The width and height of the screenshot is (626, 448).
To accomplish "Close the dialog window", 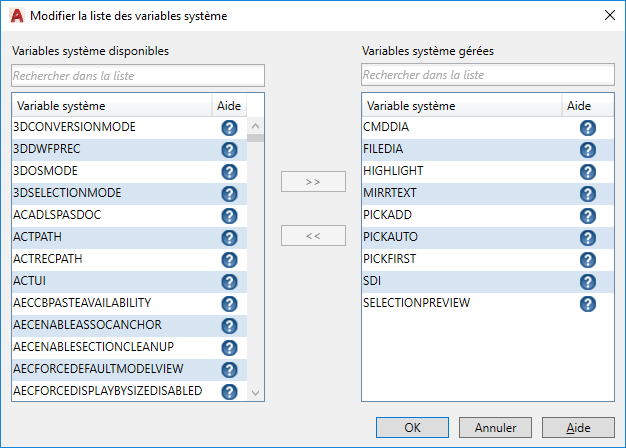I will pos(608,15).
